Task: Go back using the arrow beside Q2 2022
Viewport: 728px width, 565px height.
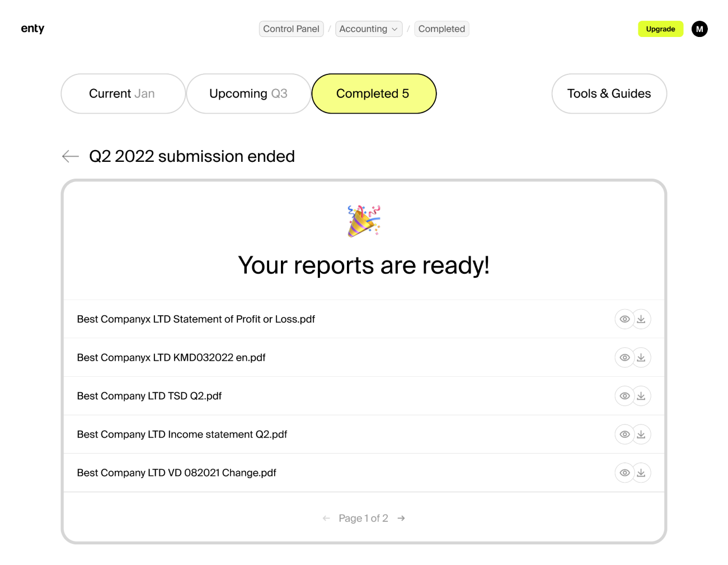Action: click(71, 156)
